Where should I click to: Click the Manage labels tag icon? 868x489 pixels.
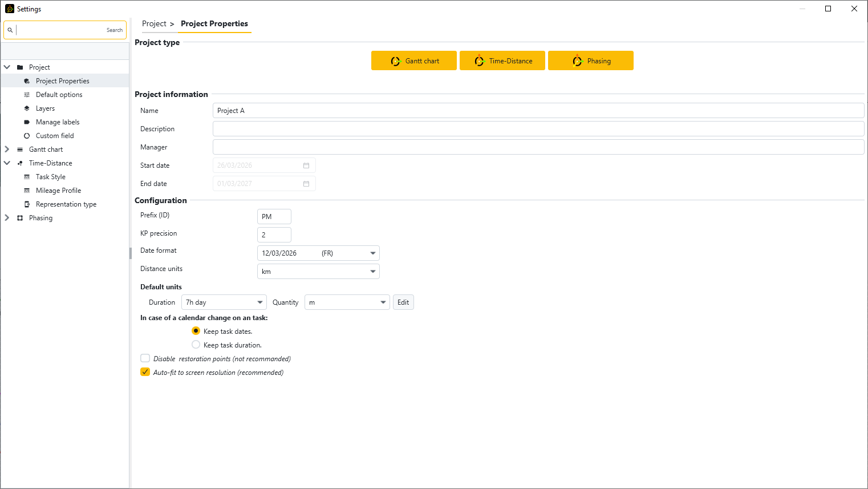click(27, 122)
